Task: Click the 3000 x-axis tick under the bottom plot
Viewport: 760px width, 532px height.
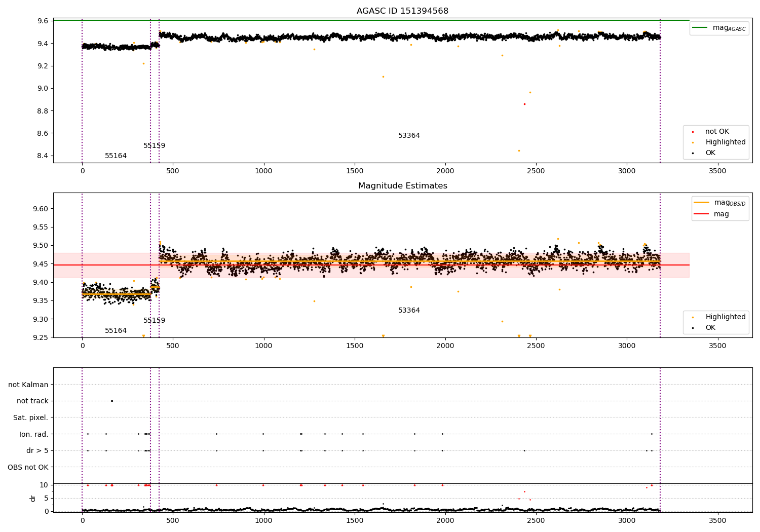Action: coord(627,521)
